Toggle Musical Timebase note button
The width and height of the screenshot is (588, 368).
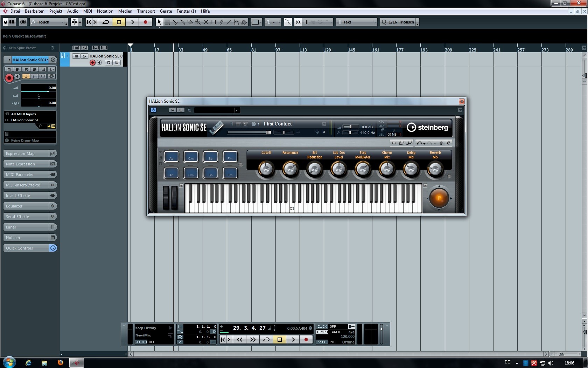point(26,76)
